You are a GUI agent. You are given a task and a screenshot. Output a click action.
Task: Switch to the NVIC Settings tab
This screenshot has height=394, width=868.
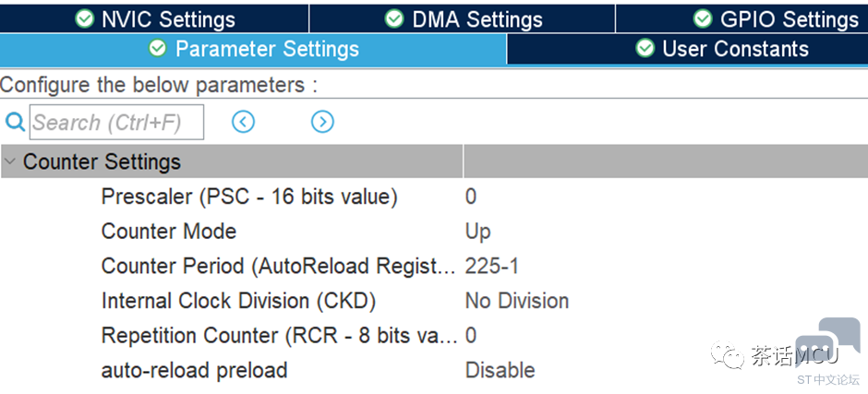(154, 18)
